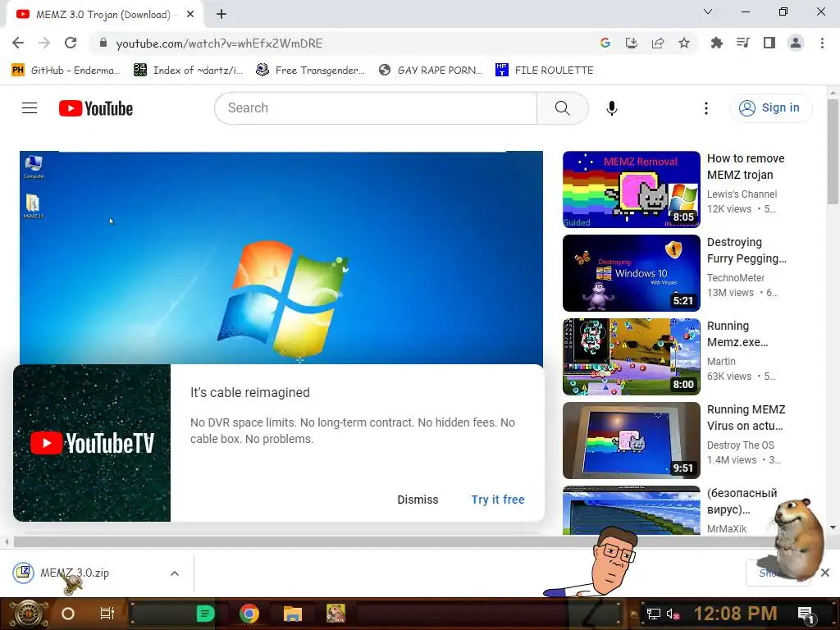This screenshot has width=840, height=630.
Task: Open Running Memz.exe video thumbnail
Action: pyautogui.click(x=632, y=357)
